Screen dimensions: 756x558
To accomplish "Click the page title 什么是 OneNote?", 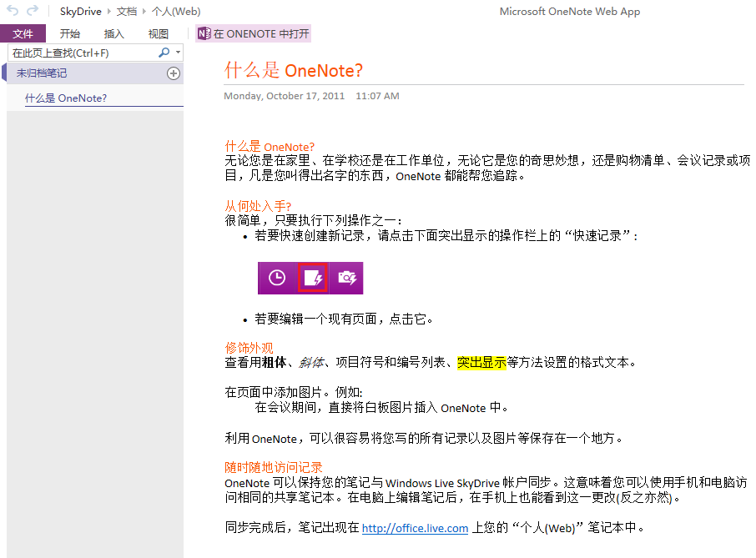I will [x=293, y=70].
